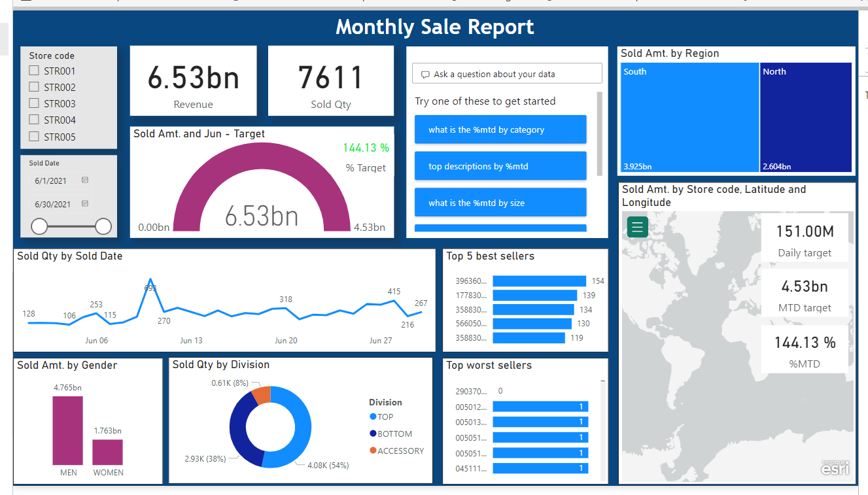Click the Q&A suggestions scrollbar
The width and height of the screenshot is (868, 495).
[599, 134]
